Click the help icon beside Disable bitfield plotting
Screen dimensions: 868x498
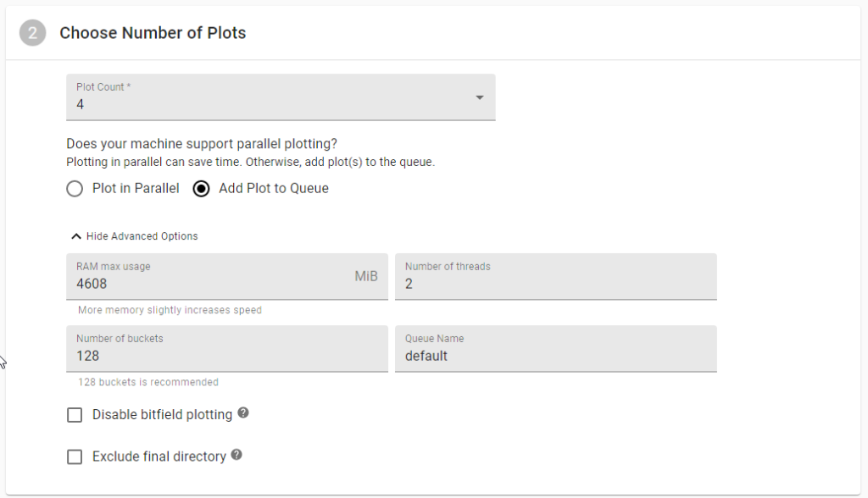click(243, 412)
